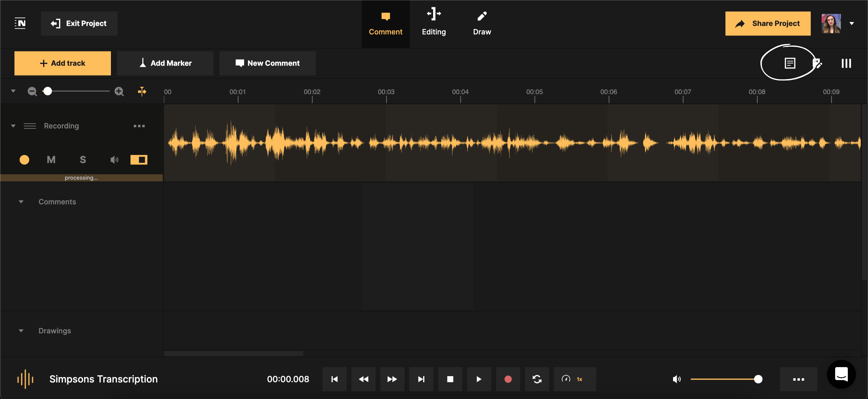Screen dimensions: 868x399
Task: Open the notes panel icon in the toolbar
Action: pyautogui.click(x=790, y=63)
